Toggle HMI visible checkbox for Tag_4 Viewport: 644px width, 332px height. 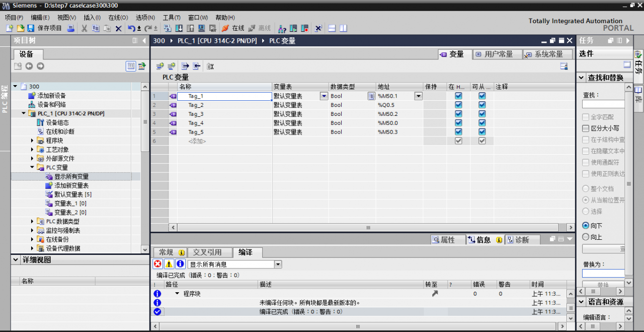click(x=458, y=123)
